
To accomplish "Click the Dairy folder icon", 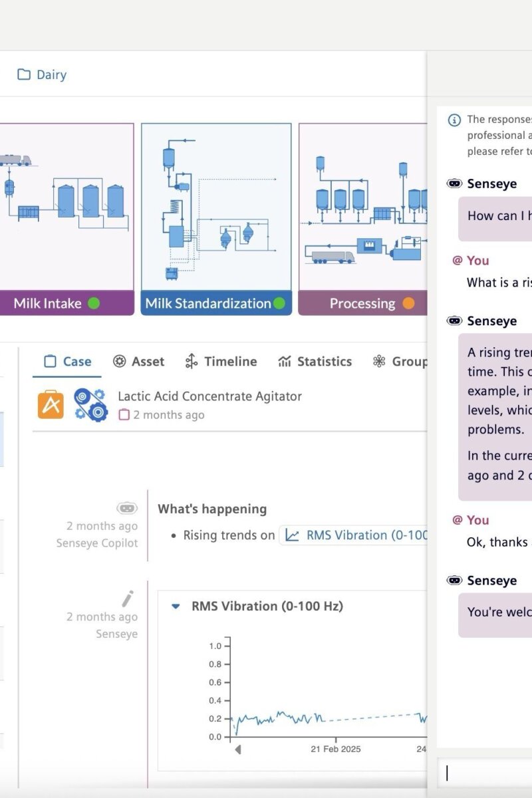I will [24, 74].
